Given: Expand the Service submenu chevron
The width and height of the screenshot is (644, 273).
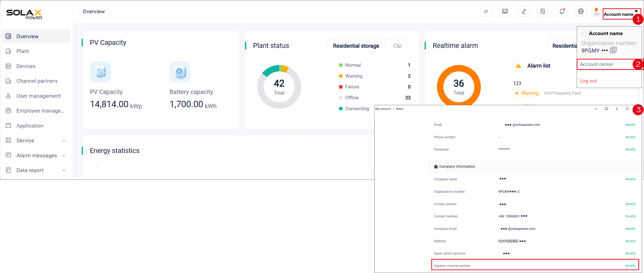Looking at the screenshot, I should point(64,141).
